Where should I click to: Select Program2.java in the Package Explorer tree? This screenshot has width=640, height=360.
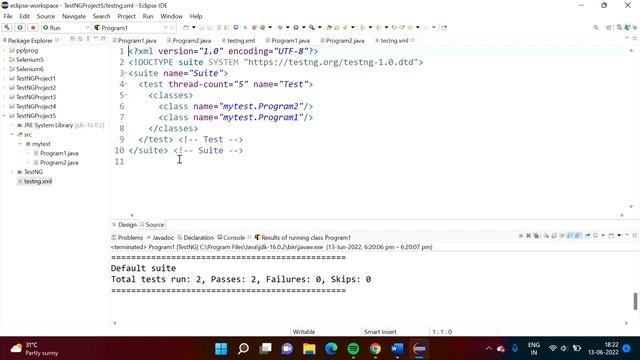point(59,162)
